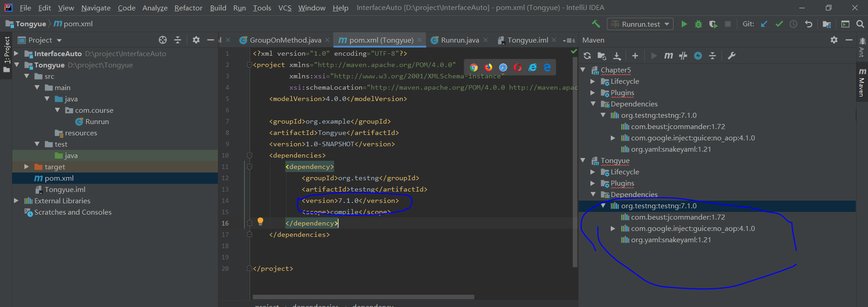Expand the target folder node
This screenshot has height=307, width=868.
click(27, 167)
